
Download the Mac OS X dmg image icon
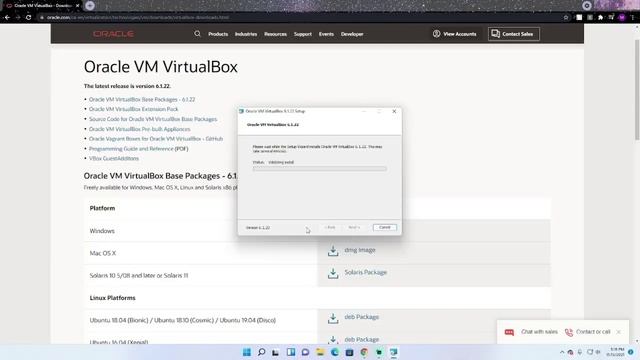[333, 251]
